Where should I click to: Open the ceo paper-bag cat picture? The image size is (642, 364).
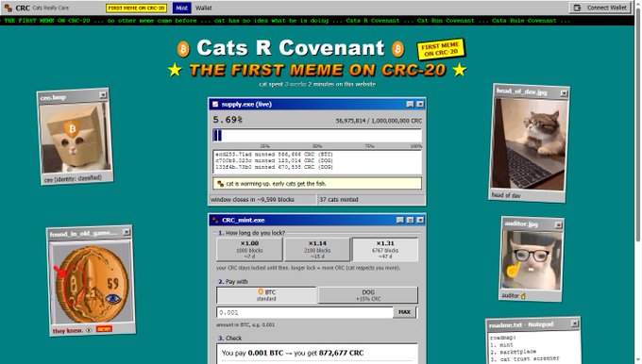pos(76,139)
